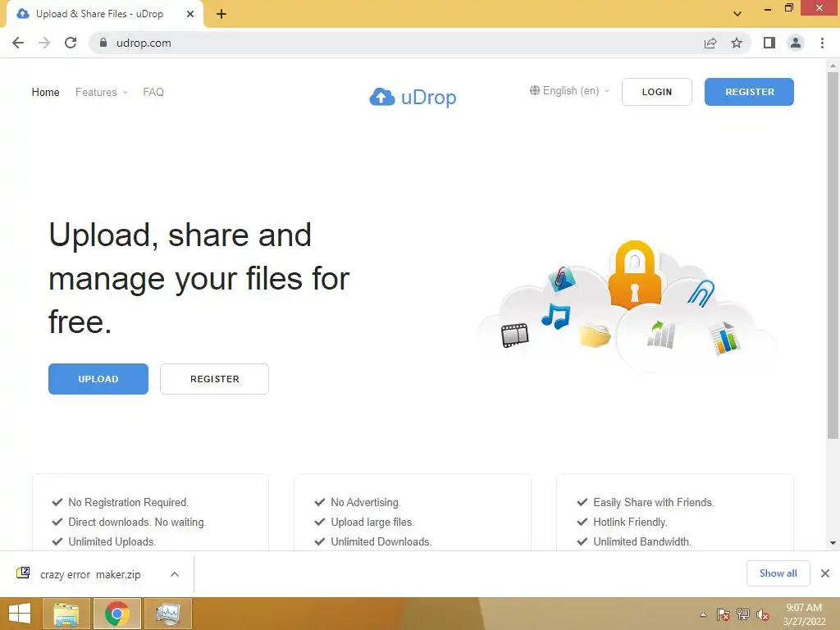Click the browser forward arrow

pos(44,43)
